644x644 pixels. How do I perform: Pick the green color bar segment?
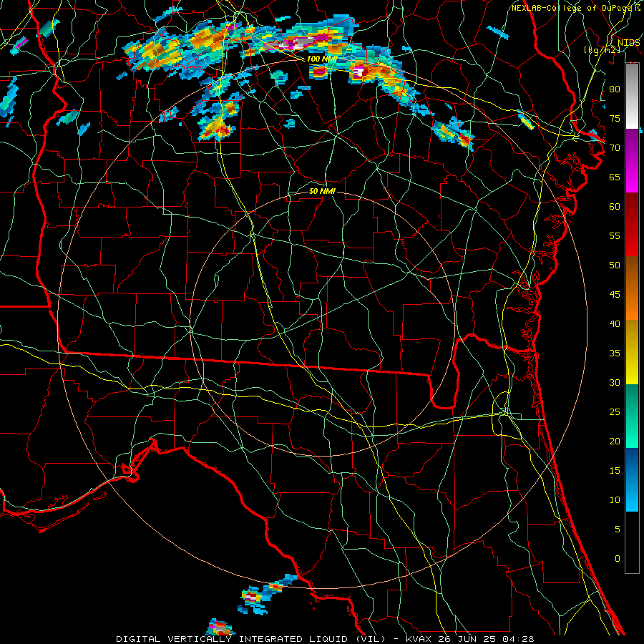pyautogui.click(x=632, y=416)
